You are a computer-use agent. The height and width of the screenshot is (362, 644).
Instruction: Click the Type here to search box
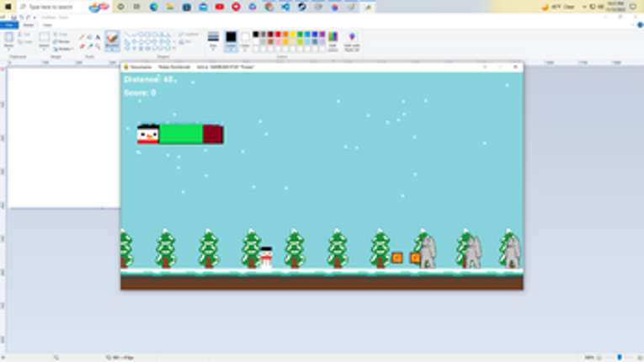coord(64,7)
